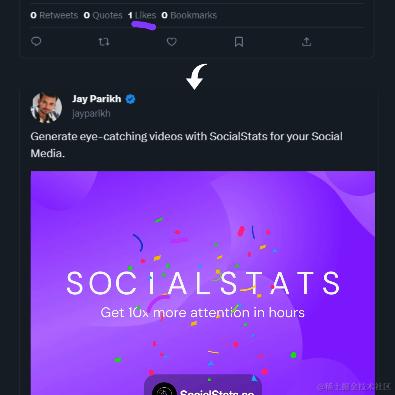Viewport: 395px width, 395px height.
Task: Open the 1 Likes list
Action: tap(142, 15)
